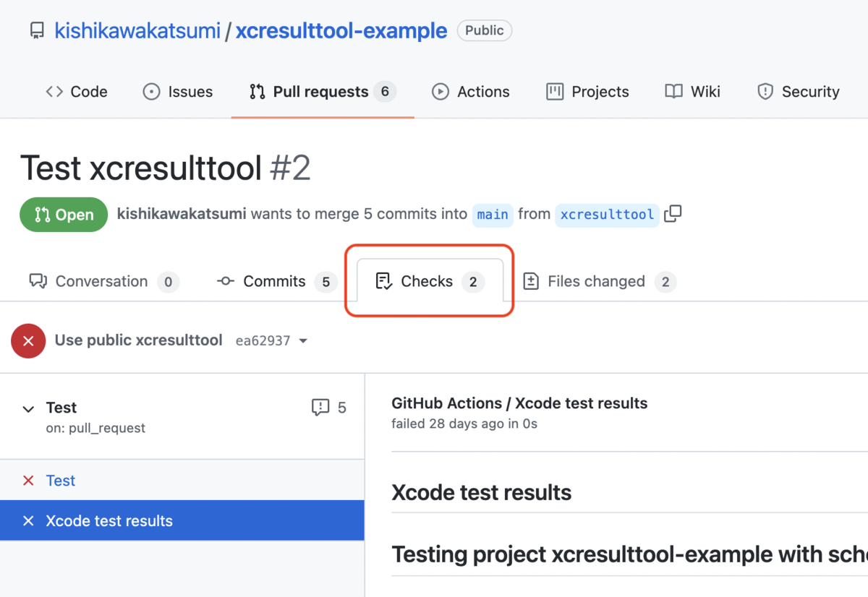Click the white X beside Xcode test results

pos(28,521)
